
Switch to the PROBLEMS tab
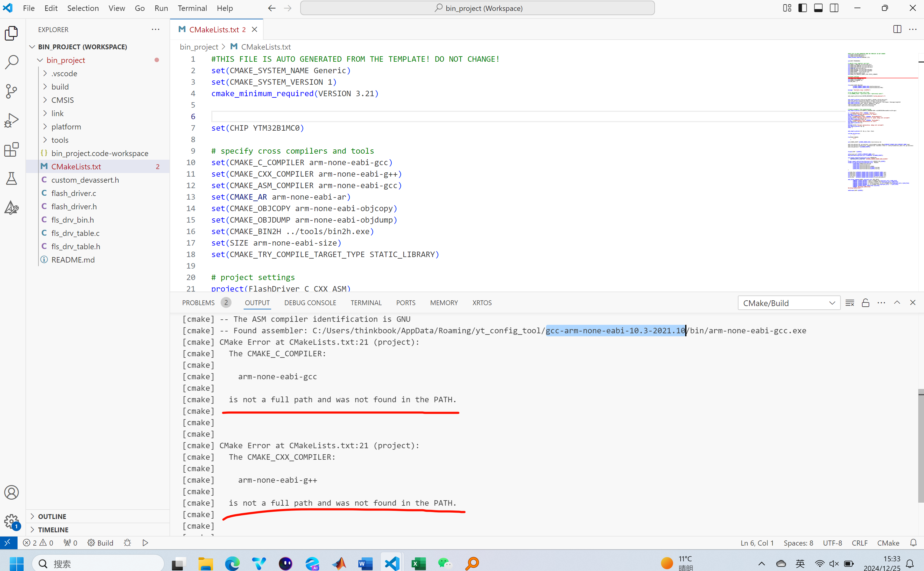[198, 303]
